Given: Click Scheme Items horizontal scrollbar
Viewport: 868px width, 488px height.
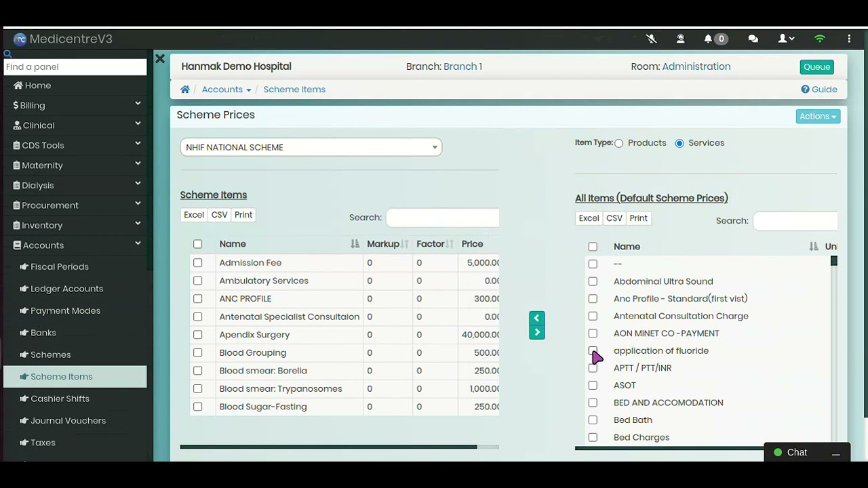Looking at the screenshot, I should [x=328, y=447].
